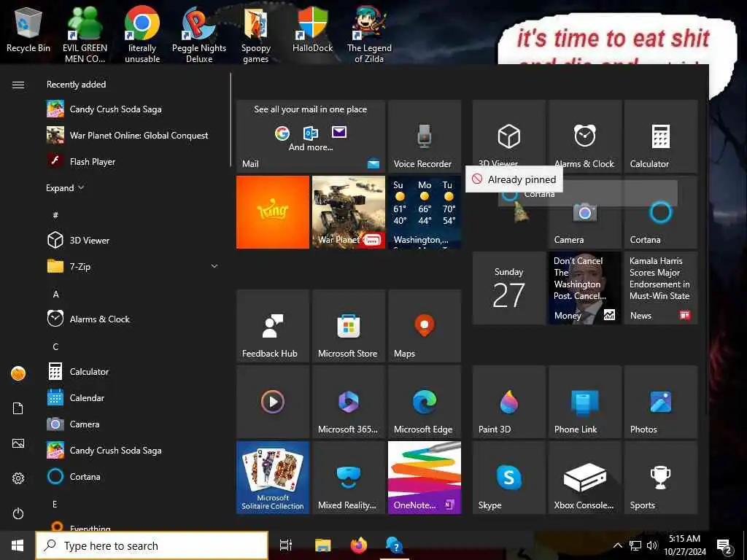Screen dimensions: 747x560
Task: Open Alarms & Clock in the app list
Action: (133, 319)
